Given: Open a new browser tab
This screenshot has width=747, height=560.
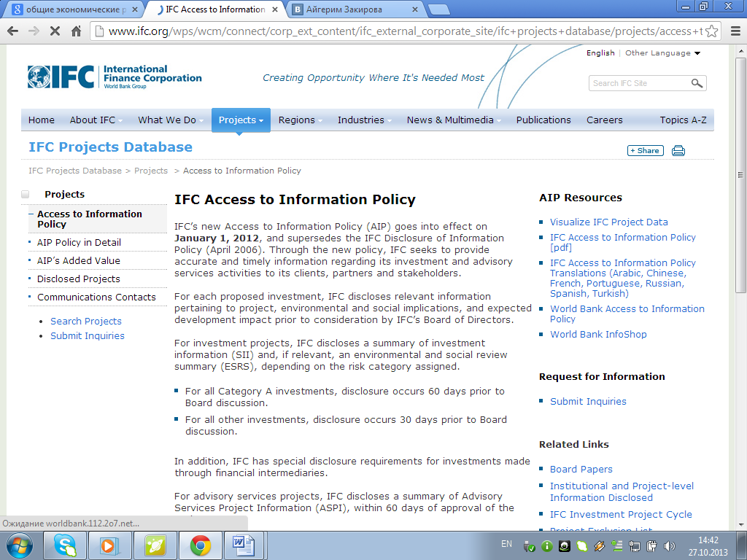Looking at the screenshot, I should 438,9.
